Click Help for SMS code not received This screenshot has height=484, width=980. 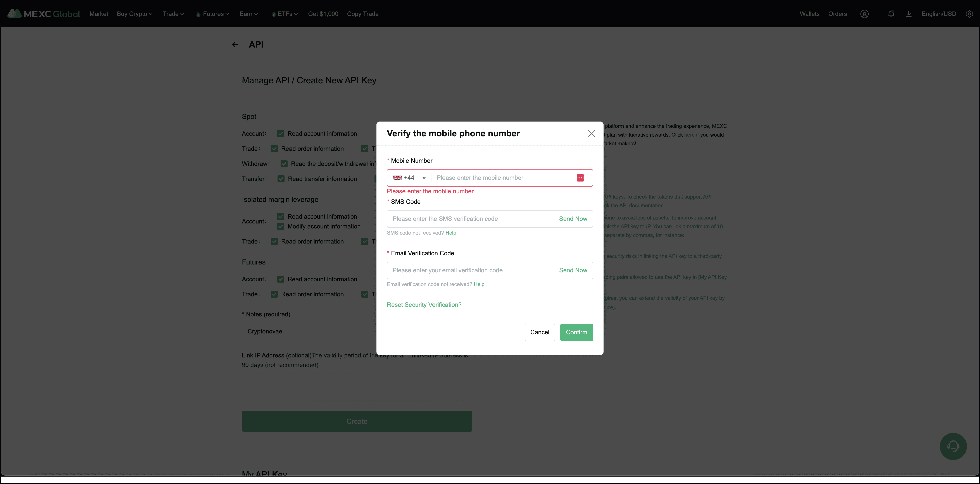click(x=451, y=233)
